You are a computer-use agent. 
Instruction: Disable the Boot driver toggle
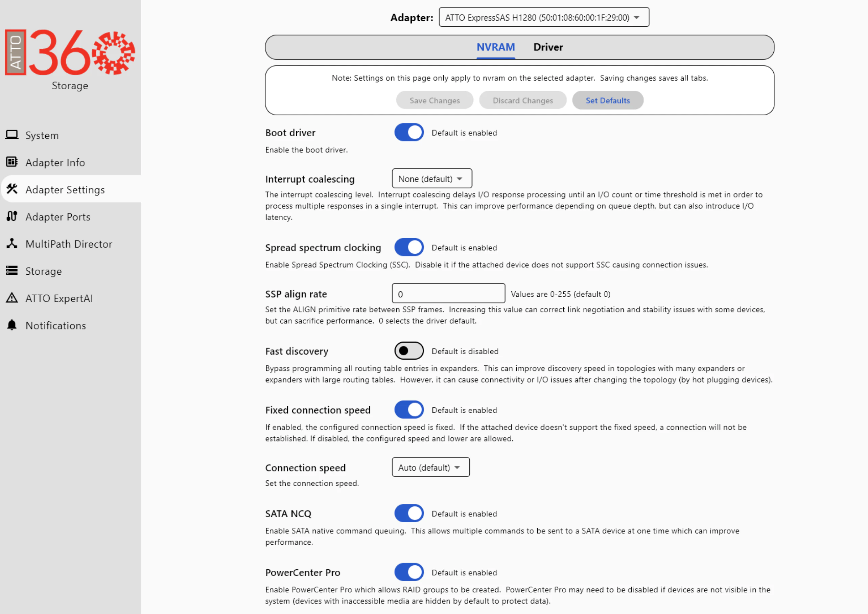[x=409, y=132]
